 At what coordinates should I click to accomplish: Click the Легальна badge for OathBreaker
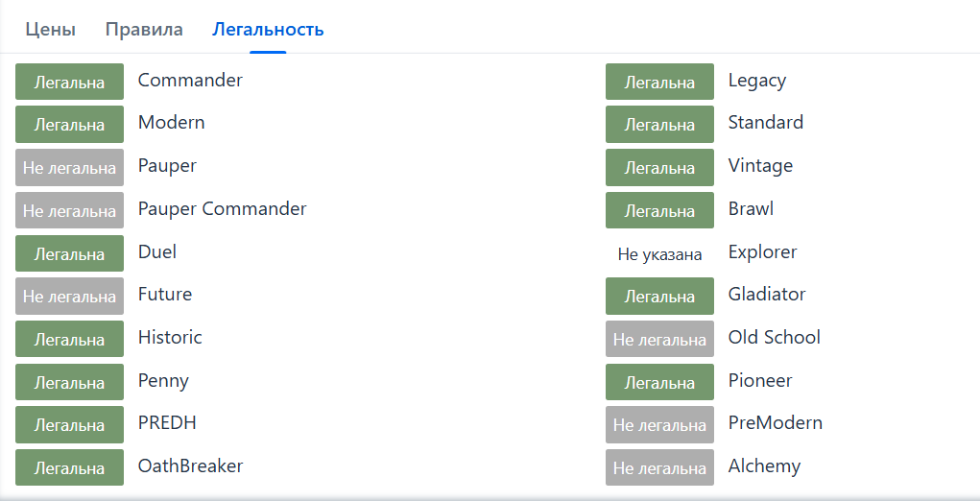click(x=69, y=467)
